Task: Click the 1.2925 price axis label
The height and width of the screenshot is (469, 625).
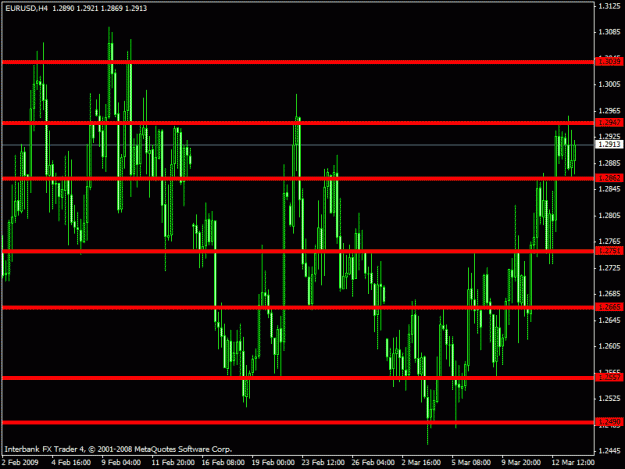Action: click(x=609, y=137)
